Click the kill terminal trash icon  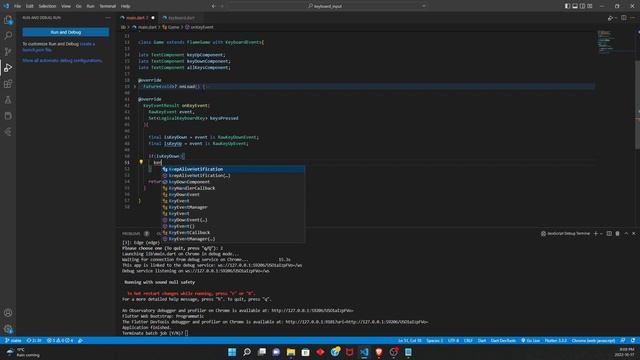coord(618,233)
